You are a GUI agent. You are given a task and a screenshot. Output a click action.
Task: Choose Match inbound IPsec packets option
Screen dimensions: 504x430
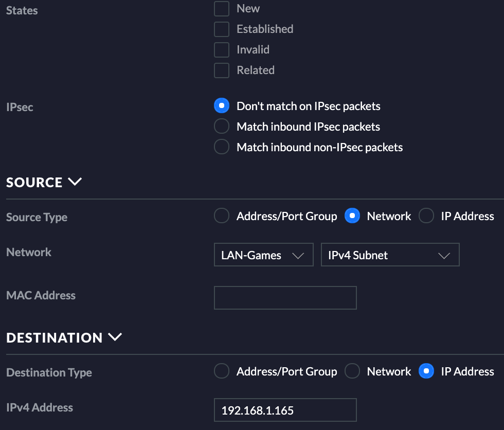[222, 126]
